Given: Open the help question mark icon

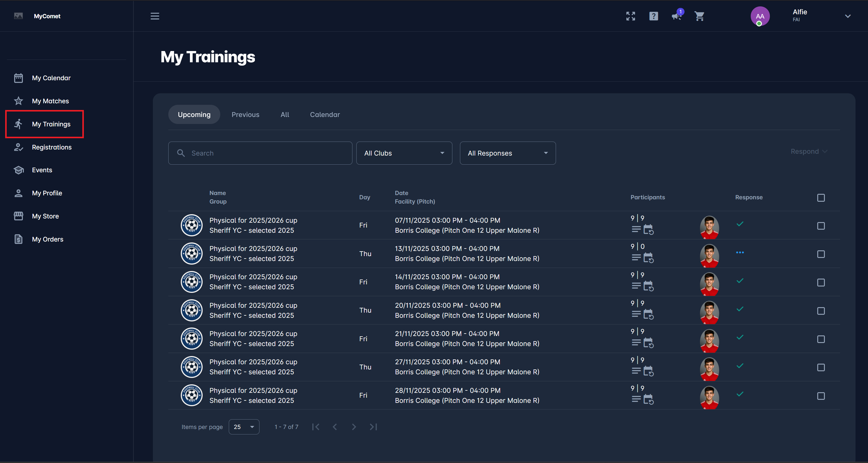Looking at the screenshot, I should click(x=654, y=16).
